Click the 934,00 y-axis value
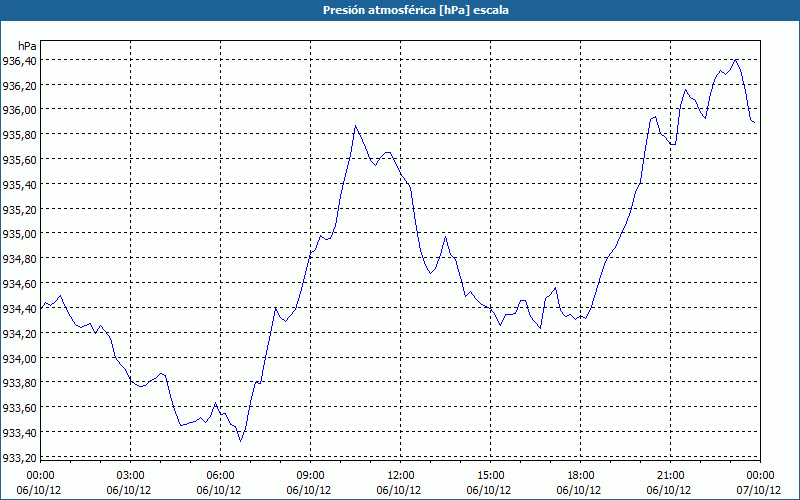The height and width of the screenshot is (500, 800). click(x=19, y=359)
